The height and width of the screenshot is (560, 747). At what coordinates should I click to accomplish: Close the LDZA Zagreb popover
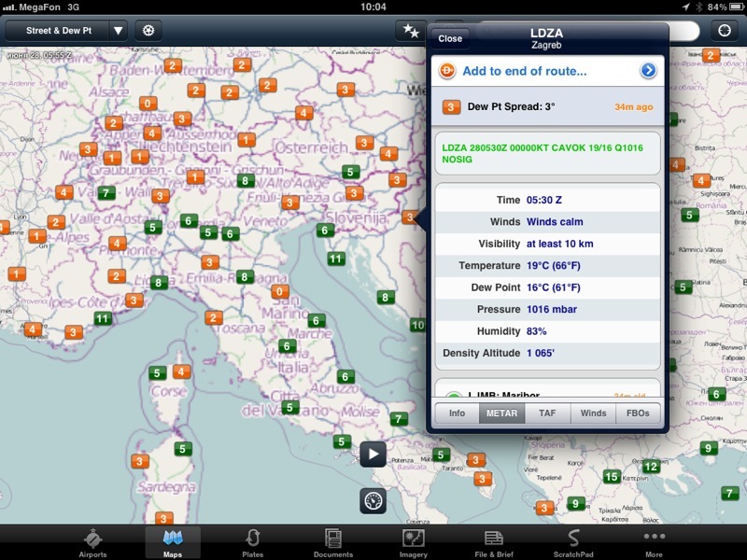(450, 38)
